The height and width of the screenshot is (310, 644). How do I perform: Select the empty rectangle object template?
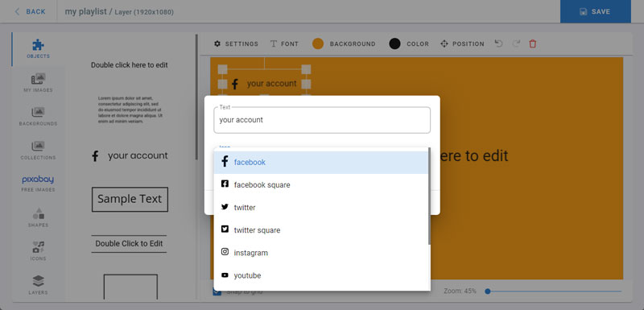(x=130, y=287)
